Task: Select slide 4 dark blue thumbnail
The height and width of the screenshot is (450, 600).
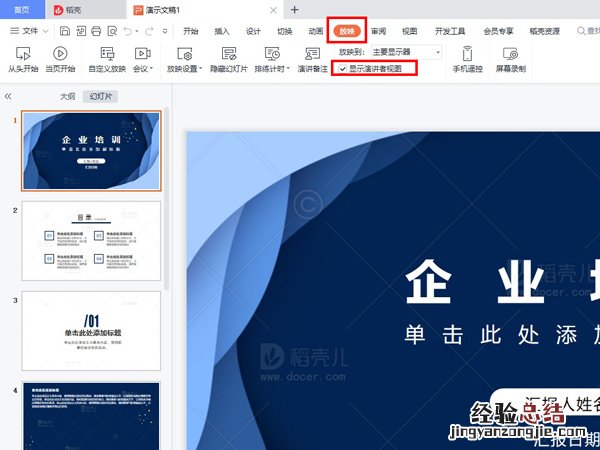Action: (x=91, y=416)
